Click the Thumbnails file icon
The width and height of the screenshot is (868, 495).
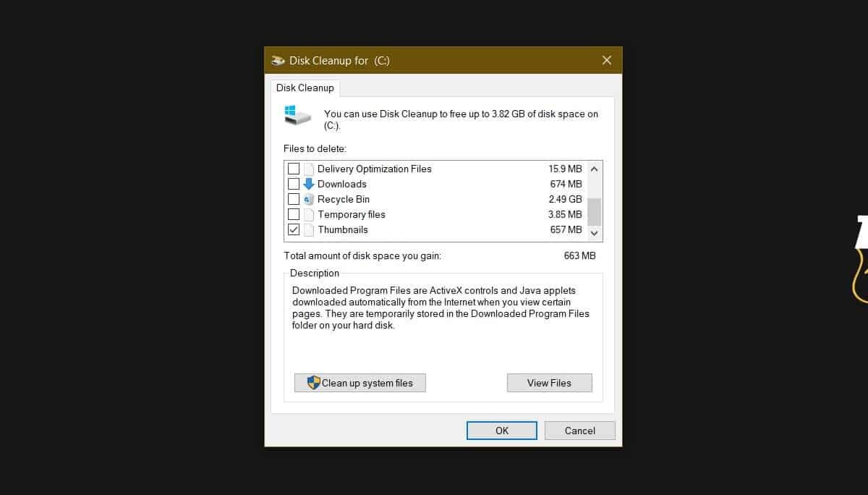coord(309,229)
